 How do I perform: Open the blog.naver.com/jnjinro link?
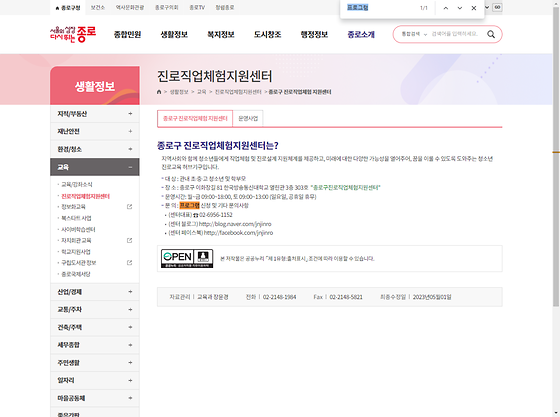[235, 224]
